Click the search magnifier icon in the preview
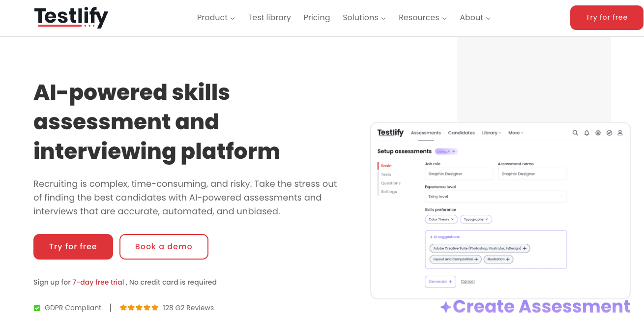 coord(575,133)
